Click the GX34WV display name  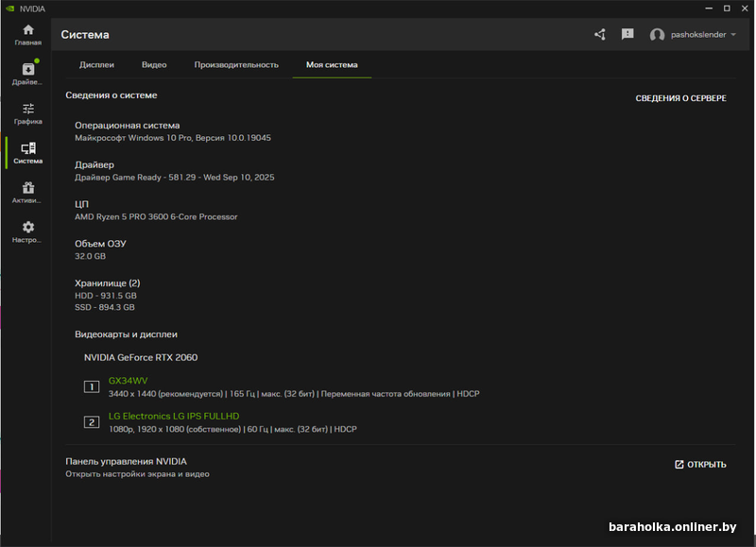click(x=128, y=381)
